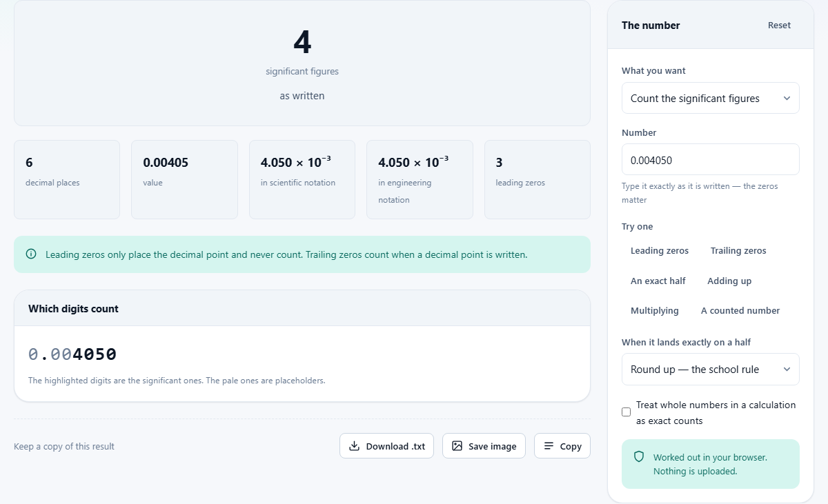Image resolution: width=828 pixels, height=504 pixels.
Task: Click the hint 'Type it exactly as it is written'
Action: pos(700,193)
